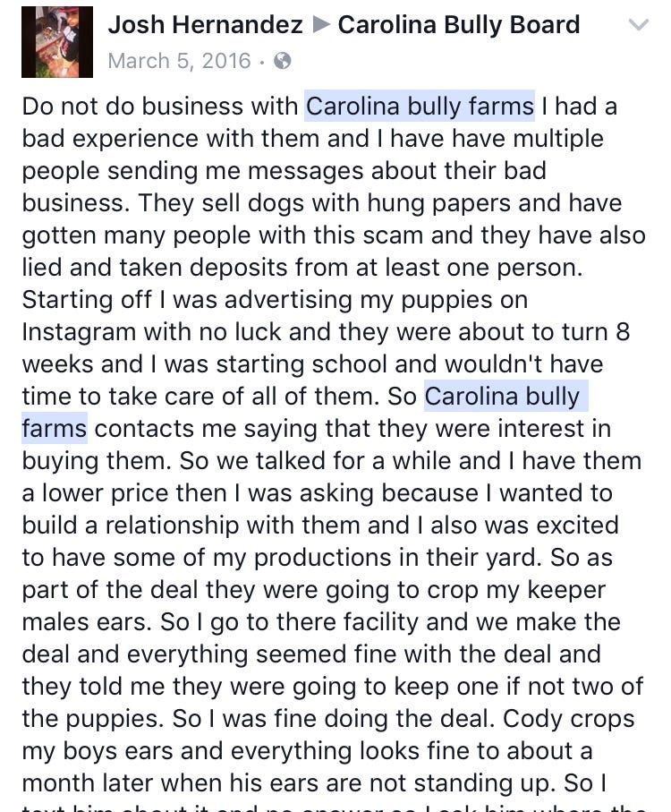
Task: Tap the word 'relationship' in the post
Action: point(172,526)
